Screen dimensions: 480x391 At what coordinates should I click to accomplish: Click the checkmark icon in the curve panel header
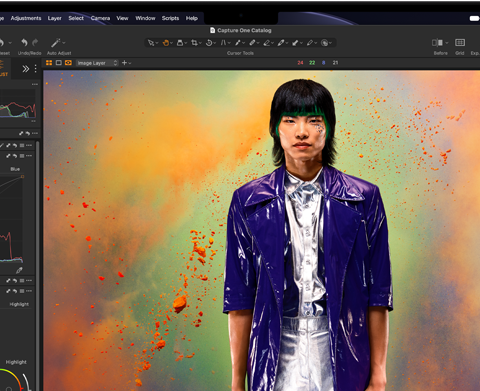click(x=2, y=145)
